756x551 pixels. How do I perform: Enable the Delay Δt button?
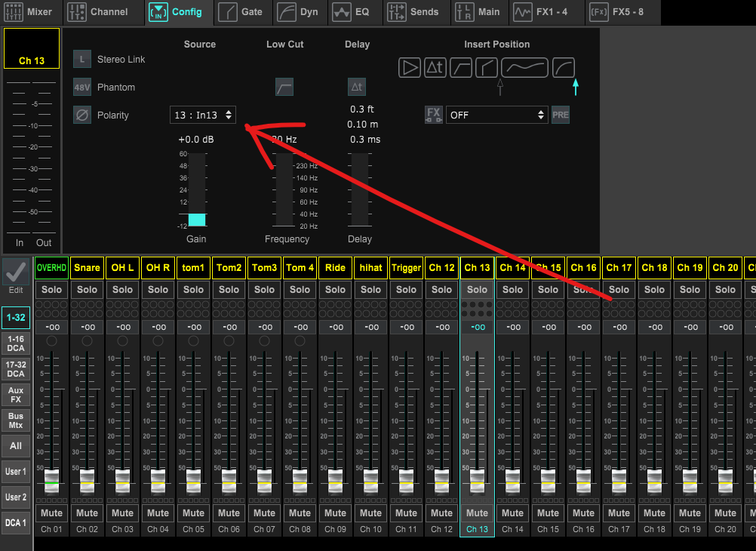point(357,88)
